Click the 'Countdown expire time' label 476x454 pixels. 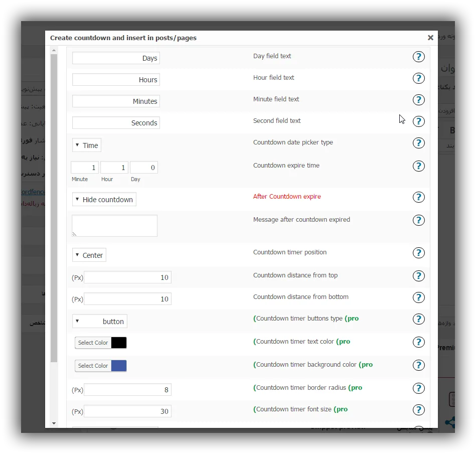point(286,166)
